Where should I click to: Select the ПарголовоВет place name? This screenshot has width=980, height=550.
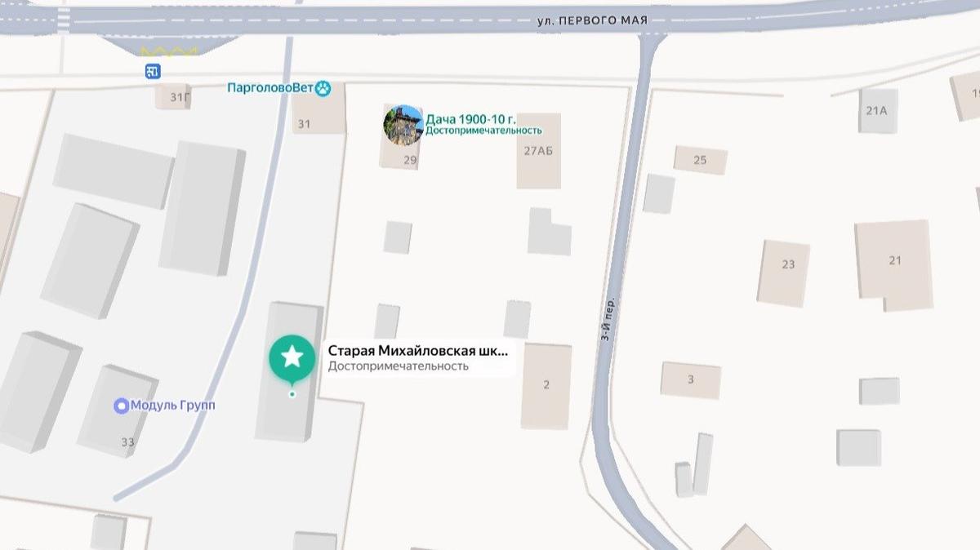pyautogui.click(x=271, y=88)
